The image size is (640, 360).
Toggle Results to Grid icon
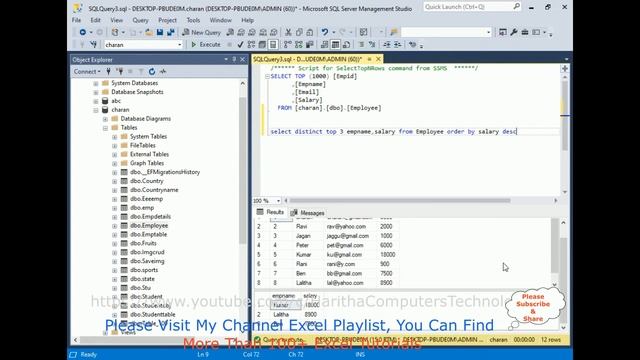coord(336,44)
